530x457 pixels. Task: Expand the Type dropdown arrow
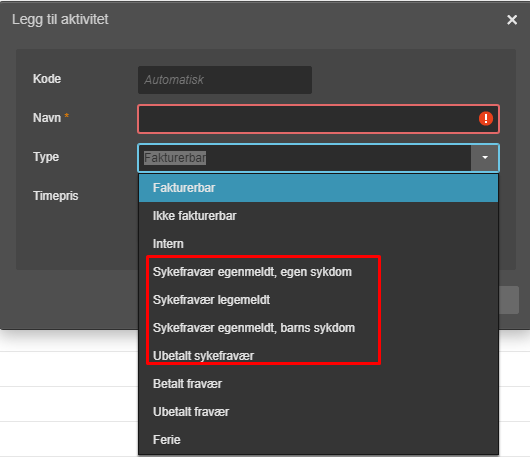(485, 158)
